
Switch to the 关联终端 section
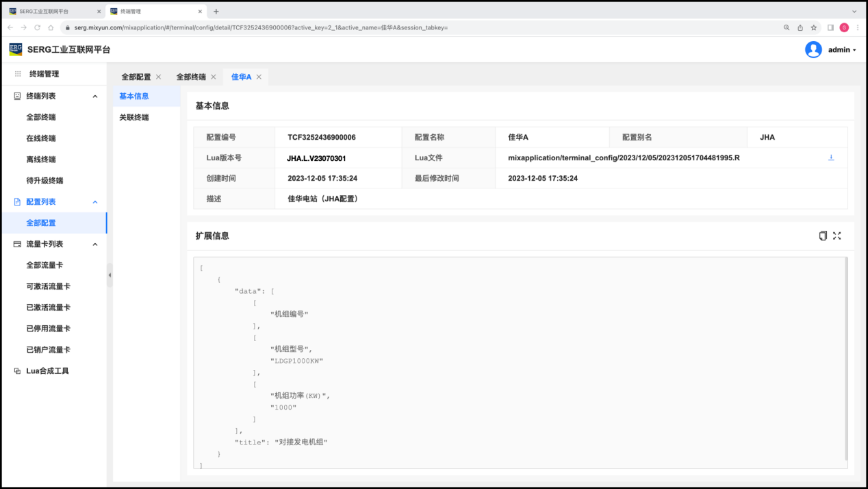[134, 117]
